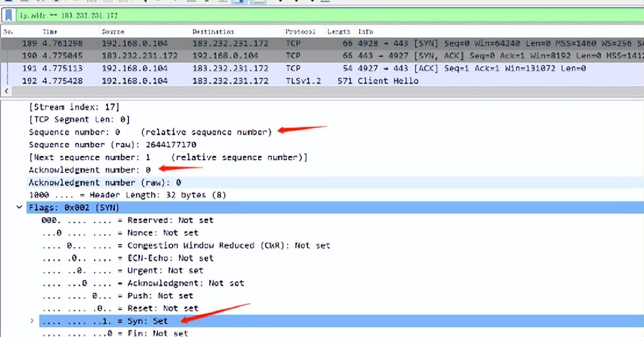The width and height of the screenshot is (644, 337).
Task: Click the display filter field with ip.addr expression
Action: pyautogui.click(x=328, y=16)
